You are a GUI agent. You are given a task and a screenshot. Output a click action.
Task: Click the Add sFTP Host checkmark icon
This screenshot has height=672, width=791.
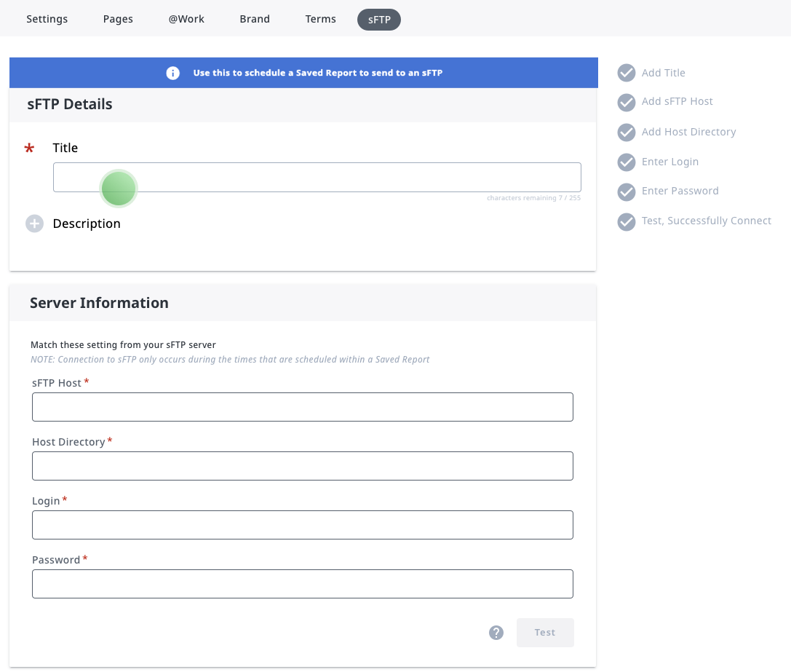coord(627,102)
